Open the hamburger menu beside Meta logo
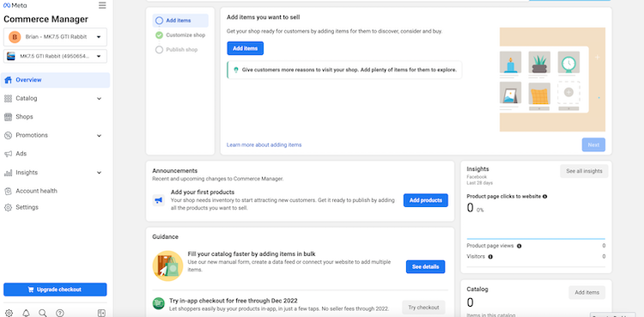The width and height of the screenshot is (644, 317). pos(102,5)
